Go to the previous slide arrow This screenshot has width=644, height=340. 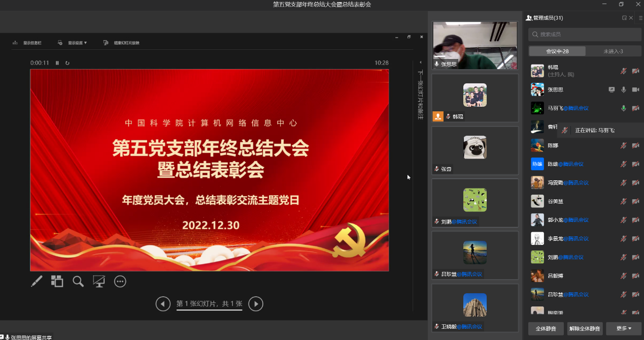point(162,304)
